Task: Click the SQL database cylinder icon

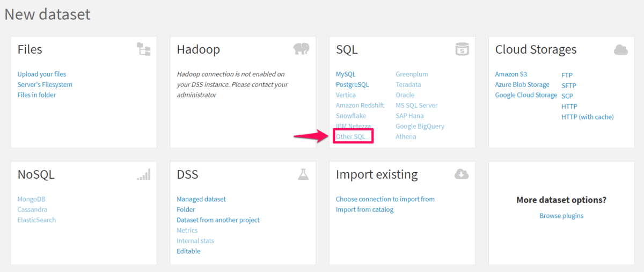Action: (462, 49)
